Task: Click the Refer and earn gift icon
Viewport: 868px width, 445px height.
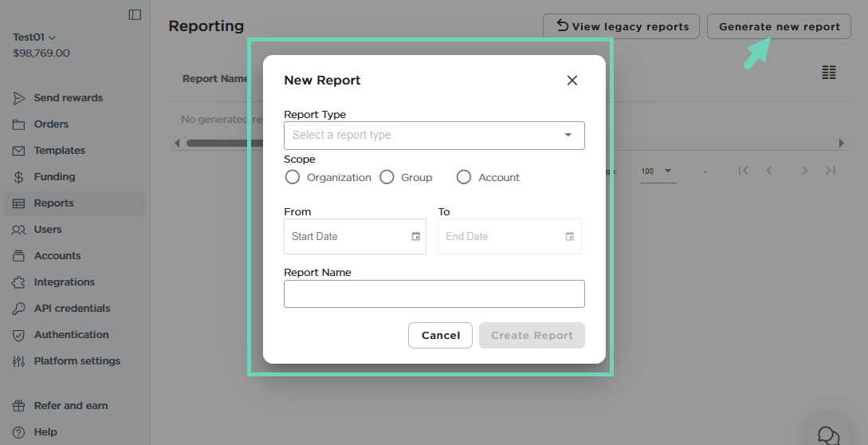Action: pyautogui.click(x=19, y=406)
